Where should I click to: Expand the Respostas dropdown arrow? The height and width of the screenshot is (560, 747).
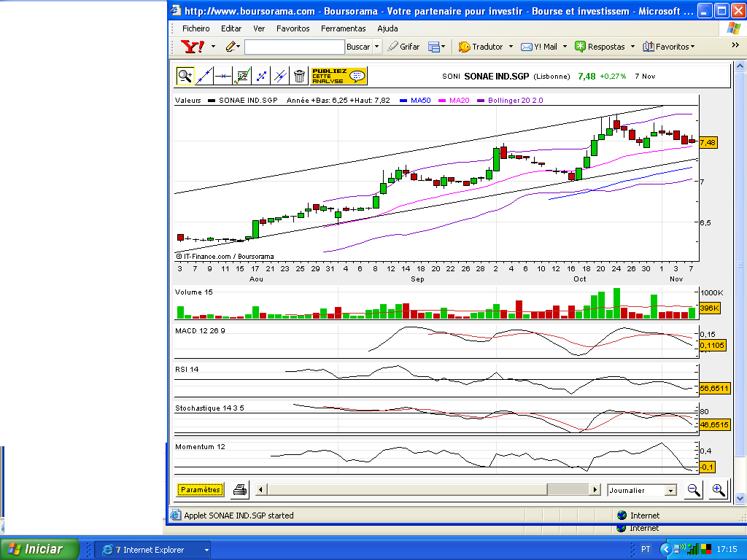632,47
